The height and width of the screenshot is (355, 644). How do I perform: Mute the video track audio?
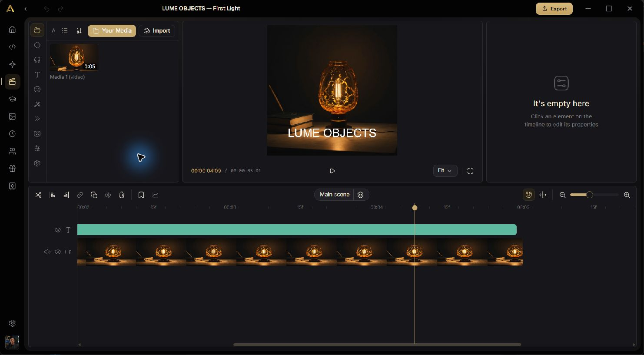(47, 252)
